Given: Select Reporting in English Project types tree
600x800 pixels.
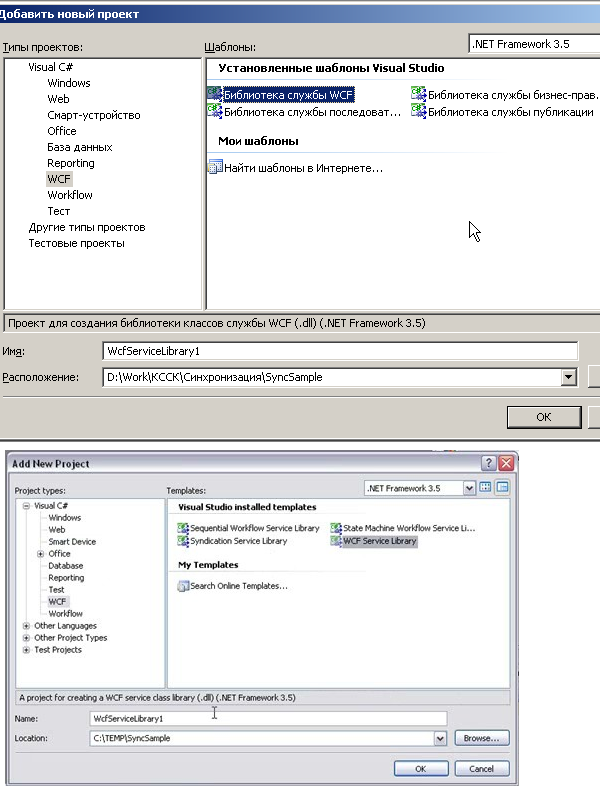Looking at the screenshot, I should click(x=66, y=578).
